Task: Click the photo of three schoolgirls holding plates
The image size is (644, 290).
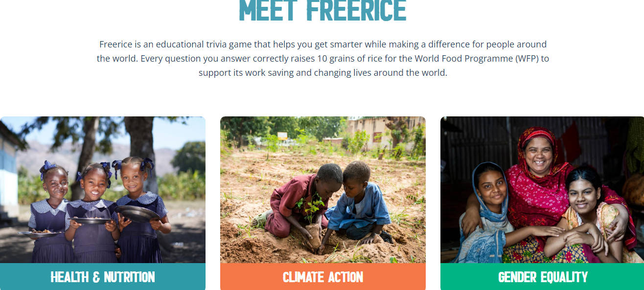Action: (x=103, y=190)
